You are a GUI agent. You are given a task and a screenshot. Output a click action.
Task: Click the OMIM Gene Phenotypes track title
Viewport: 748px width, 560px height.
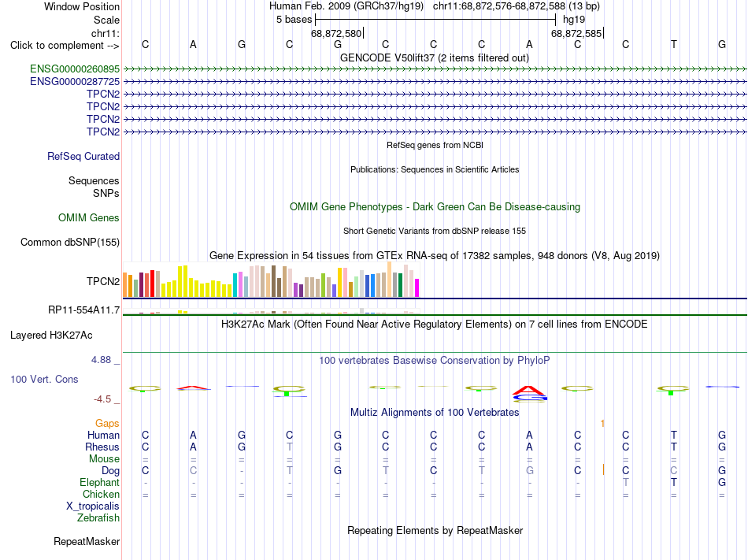(435, 207)
